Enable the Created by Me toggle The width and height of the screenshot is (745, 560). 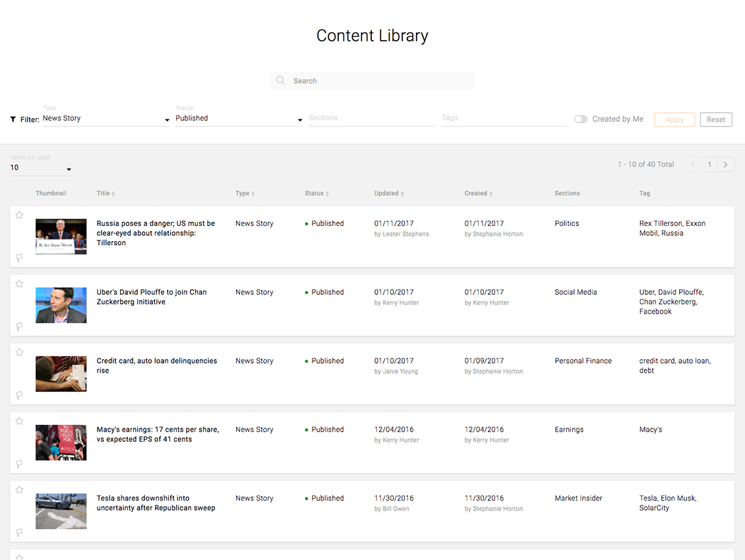(x=580, y=119)
